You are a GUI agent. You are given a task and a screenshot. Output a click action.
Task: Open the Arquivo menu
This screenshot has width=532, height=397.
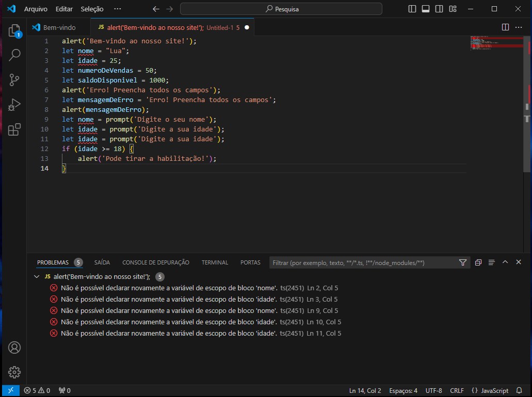point(36,9)
